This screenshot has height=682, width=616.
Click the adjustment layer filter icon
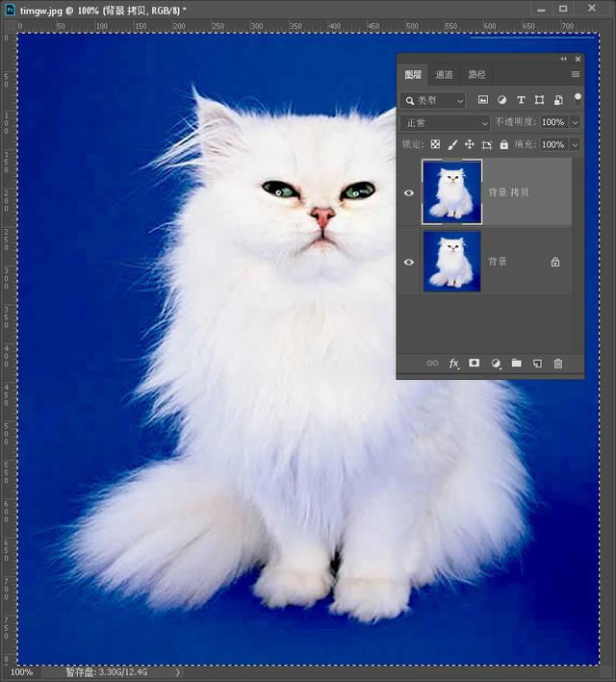point(501,100)
